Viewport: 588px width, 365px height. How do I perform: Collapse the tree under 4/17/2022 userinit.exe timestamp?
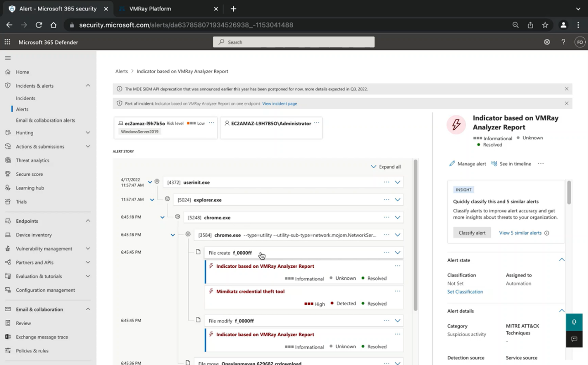tap(150, 182)
